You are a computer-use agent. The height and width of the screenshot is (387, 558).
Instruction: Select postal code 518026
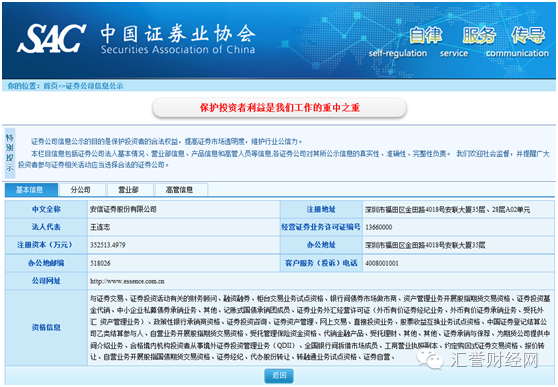100,263
